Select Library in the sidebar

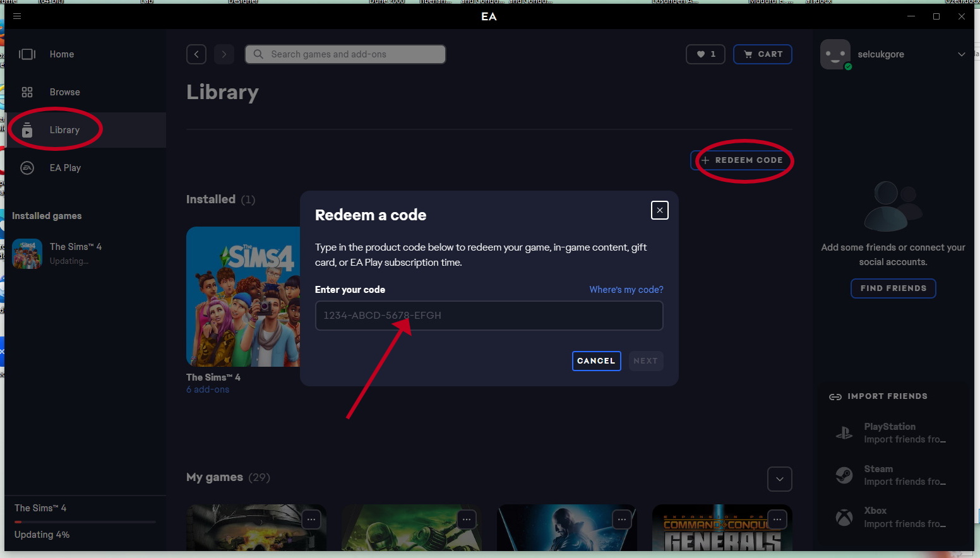(x=85, y=130)
